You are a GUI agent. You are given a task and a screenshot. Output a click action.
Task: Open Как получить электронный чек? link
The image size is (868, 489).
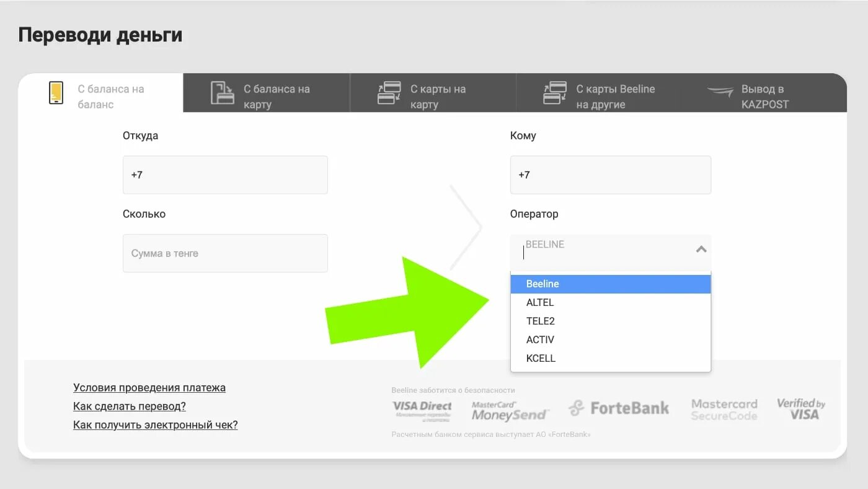click(x=156, y=425)
